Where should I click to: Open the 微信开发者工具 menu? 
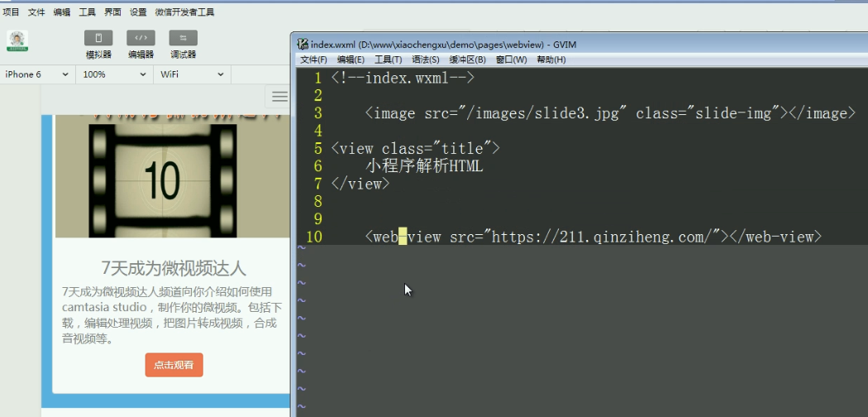(185, 12)
